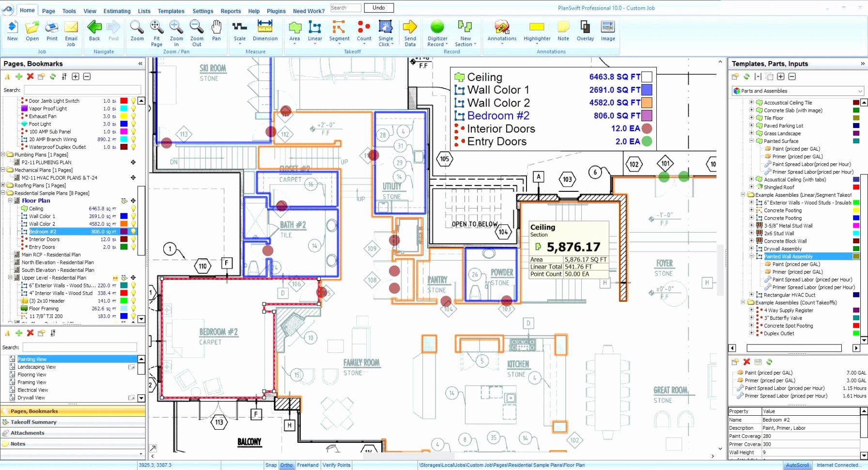The image size is (868, 470).
Task: Open the Parts and Assemblies dropdown
Action: point(797,91)
